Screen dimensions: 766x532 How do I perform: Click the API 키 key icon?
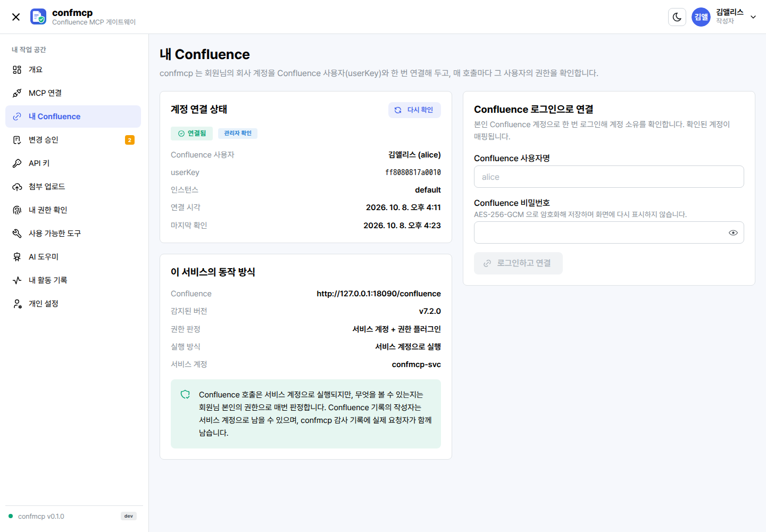[17, 163]
